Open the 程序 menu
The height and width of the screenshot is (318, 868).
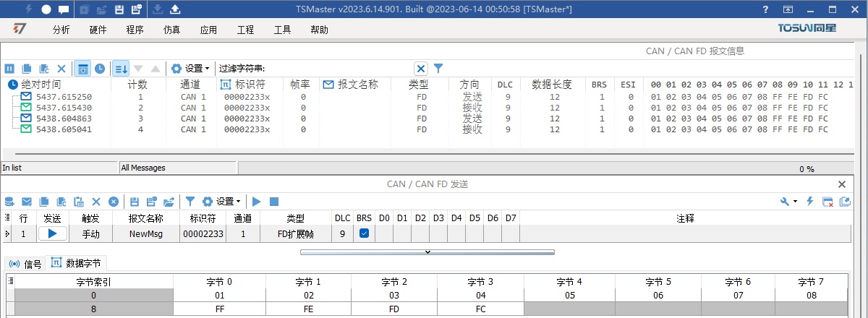click(135, 30)
